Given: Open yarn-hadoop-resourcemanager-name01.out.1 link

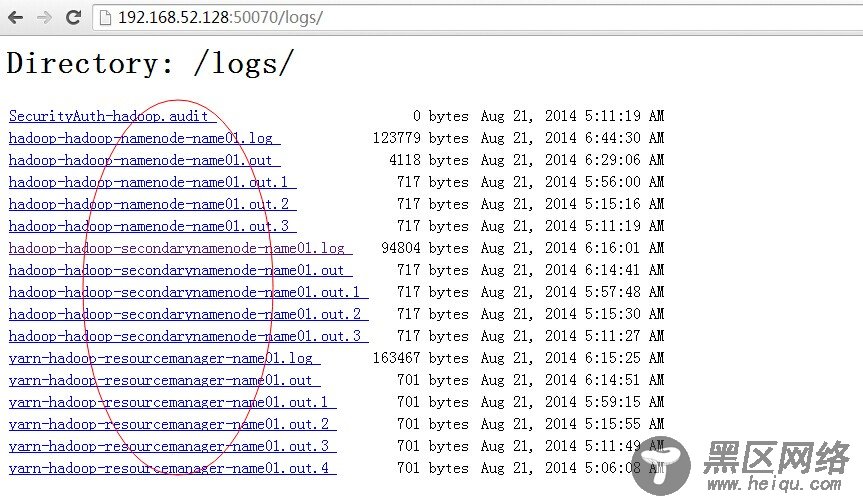Looking at the screenshot, I should coord(173,402).
